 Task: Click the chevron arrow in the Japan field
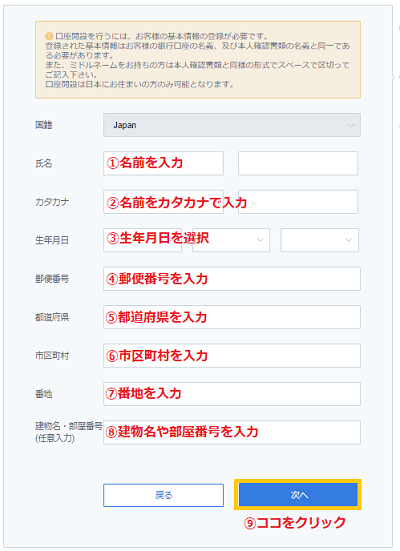(x=350, y=125)
